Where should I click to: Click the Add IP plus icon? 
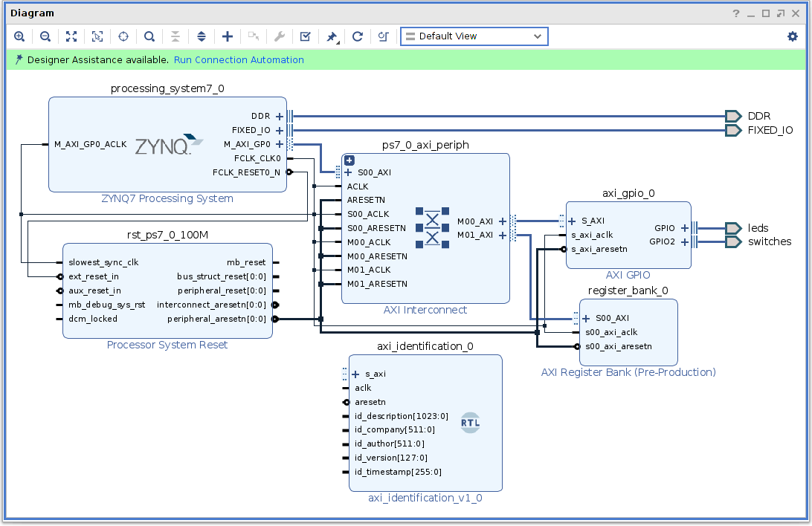coord(228,36)
